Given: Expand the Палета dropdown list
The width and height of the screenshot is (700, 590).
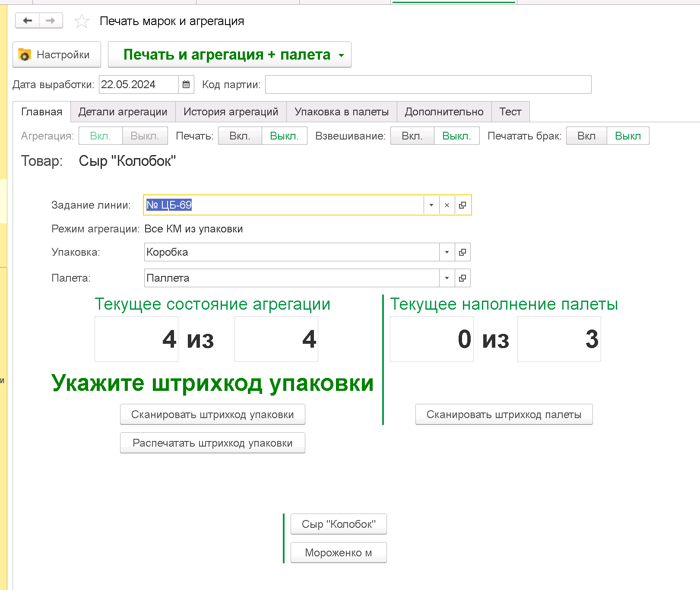Looking at the screenshot, I should pos(447,278).
